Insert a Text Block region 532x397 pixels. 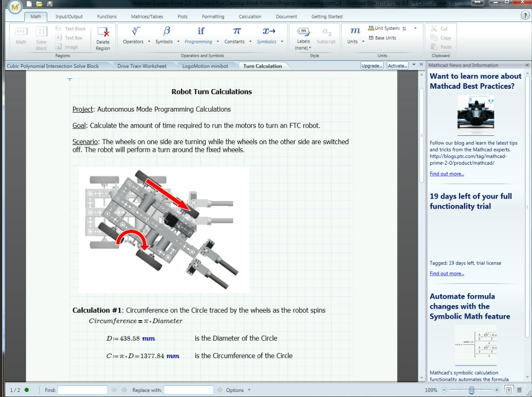pyautogui.click(x=70, y=28)
